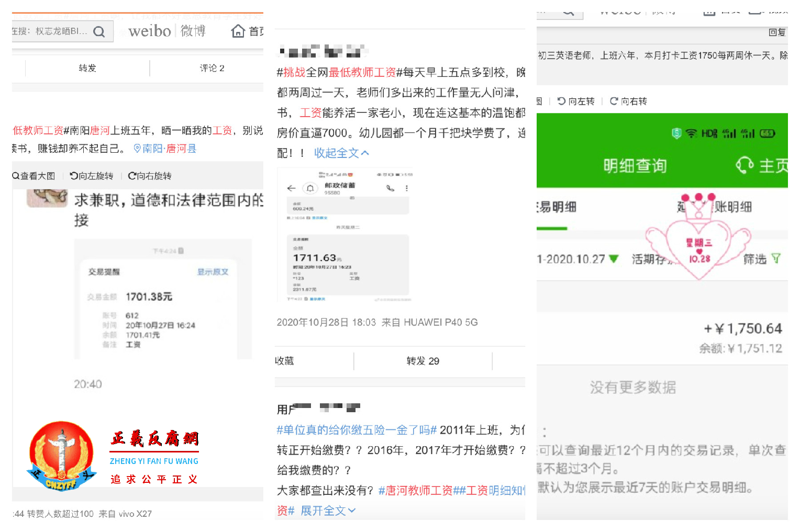
Task: Select the 向左旋转 rotate-left icon
Action: 73,176
